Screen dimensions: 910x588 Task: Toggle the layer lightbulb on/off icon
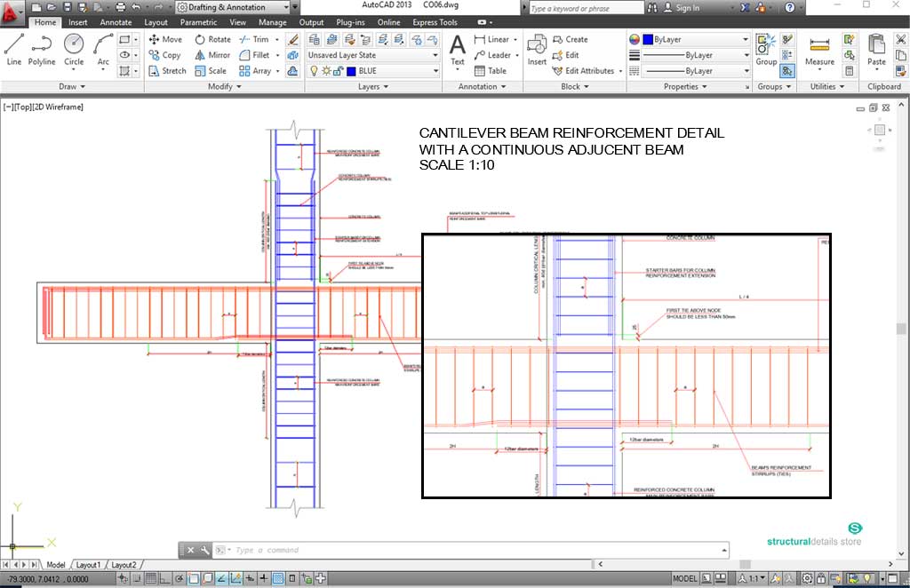[314, 71]
